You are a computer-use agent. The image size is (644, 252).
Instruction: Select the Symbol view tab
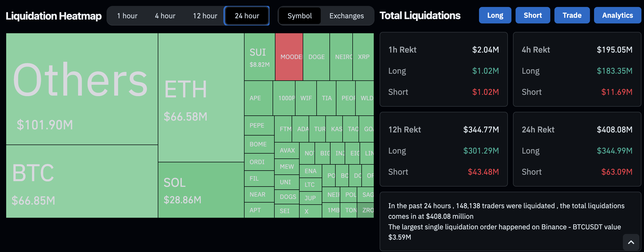pos(300,16)
